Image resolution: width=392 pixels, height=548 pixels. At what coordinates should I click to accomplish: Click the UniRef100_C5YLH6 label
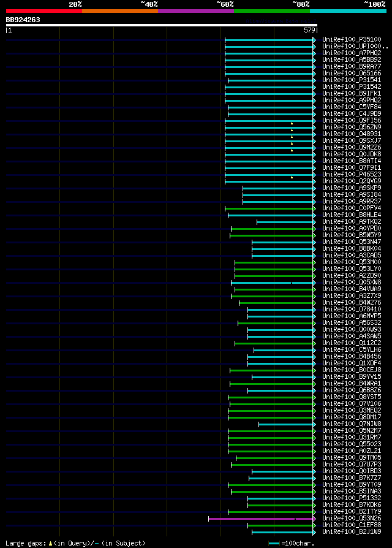pyautogui.click(x=352, y=350)
